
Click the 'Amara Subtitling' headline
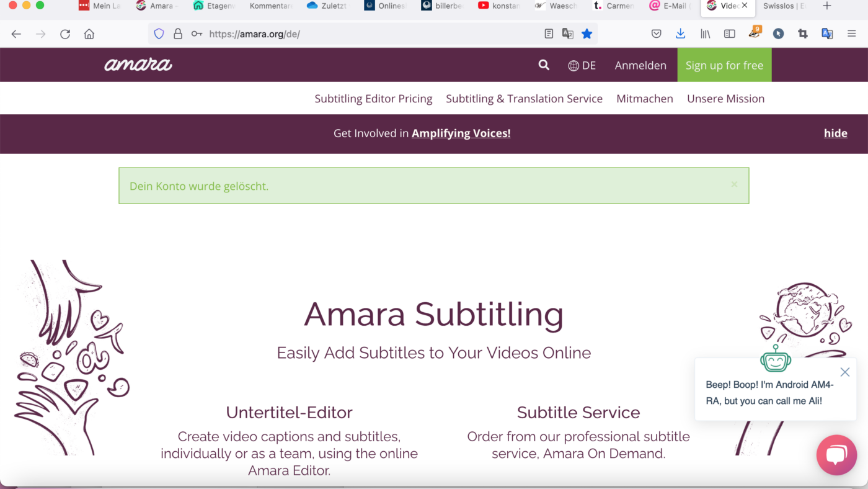(433, 314)
